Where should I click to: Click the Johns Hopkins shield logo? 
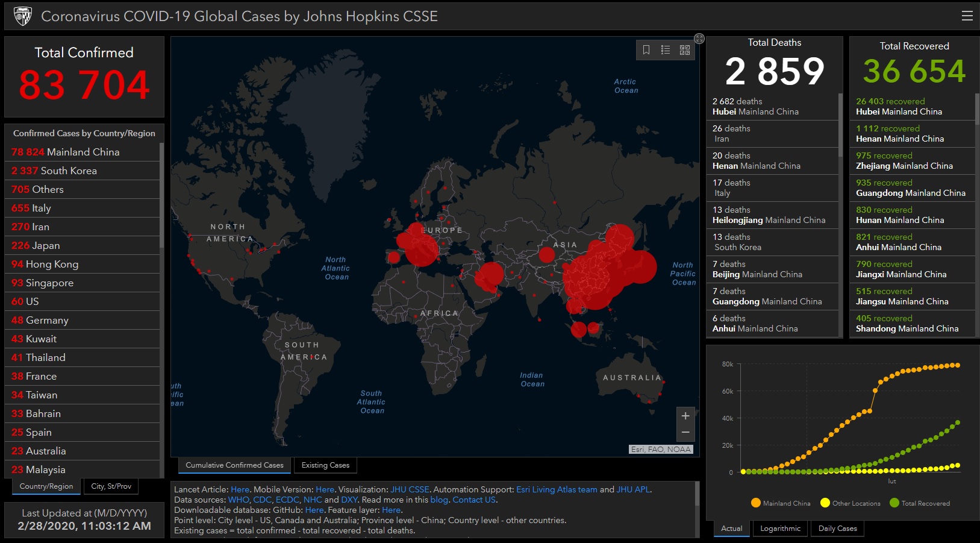coord(22,16)
